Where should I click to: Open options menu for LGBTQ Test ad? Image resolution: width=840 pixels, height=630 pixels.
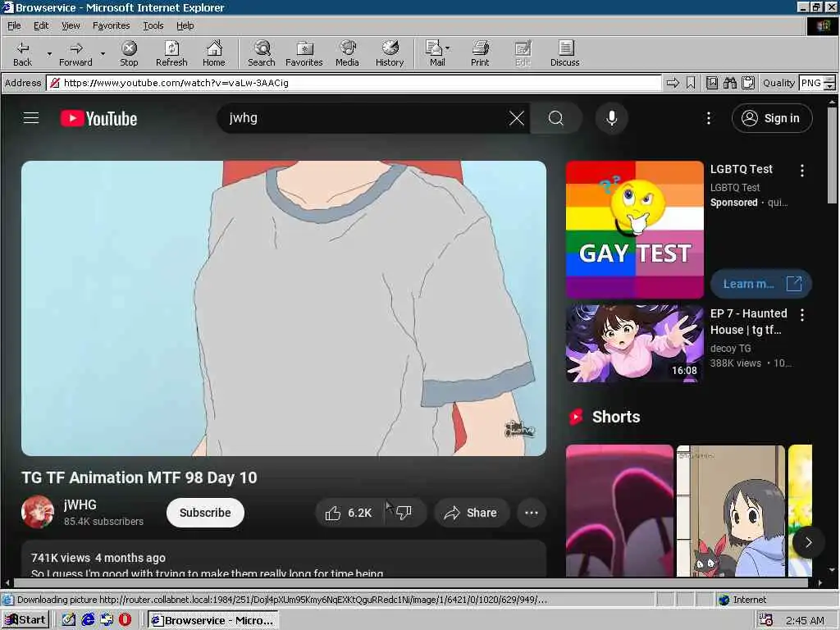point(802,171)
